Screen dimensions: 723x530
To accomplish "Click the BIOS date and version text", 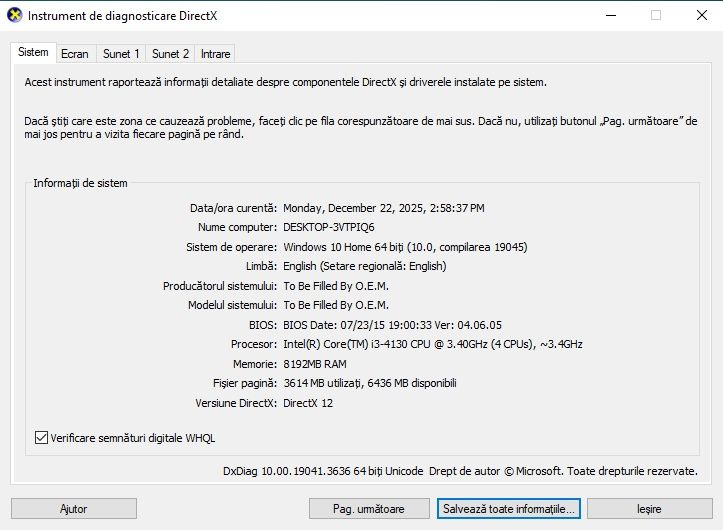I will pyautogui.click(x=392, y=325).
